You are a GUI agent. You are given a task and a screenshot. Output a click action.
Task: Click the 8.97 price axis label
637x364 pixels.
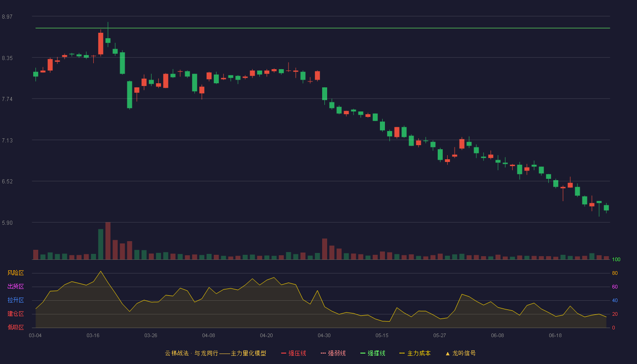[7, 17]
